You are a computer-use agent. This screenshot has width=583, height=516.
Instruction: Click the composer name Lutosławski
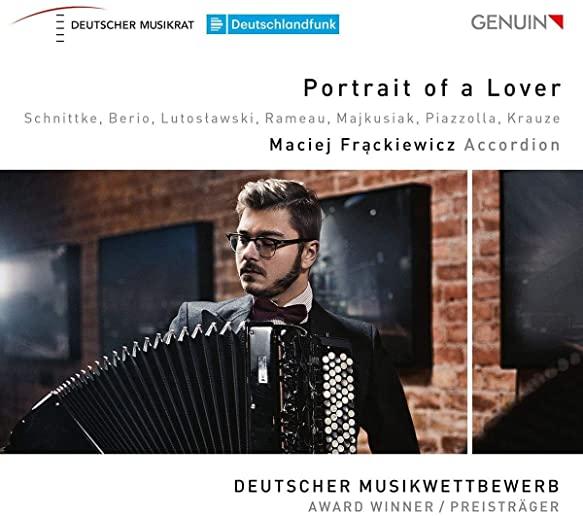pos(208,118)
